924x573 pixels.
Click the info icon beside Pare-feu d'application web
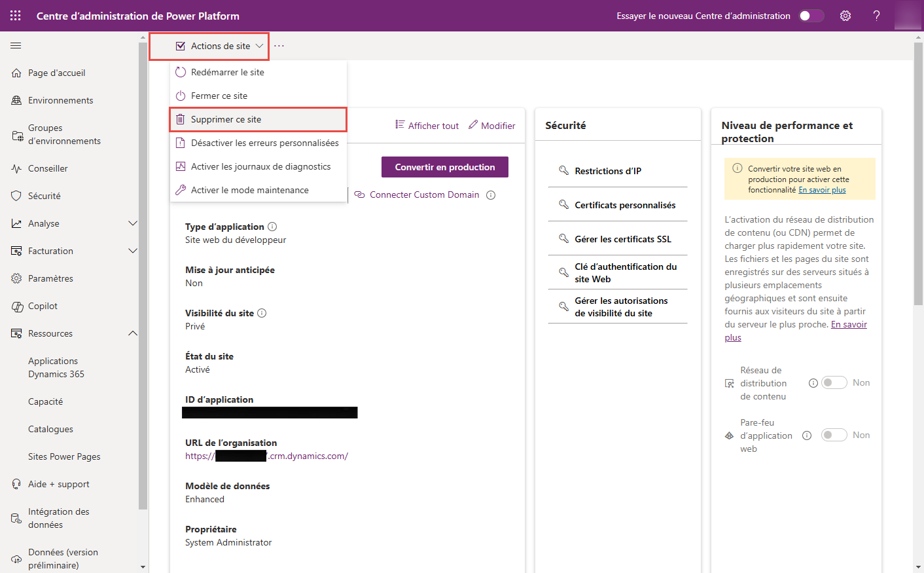point(807,435)
